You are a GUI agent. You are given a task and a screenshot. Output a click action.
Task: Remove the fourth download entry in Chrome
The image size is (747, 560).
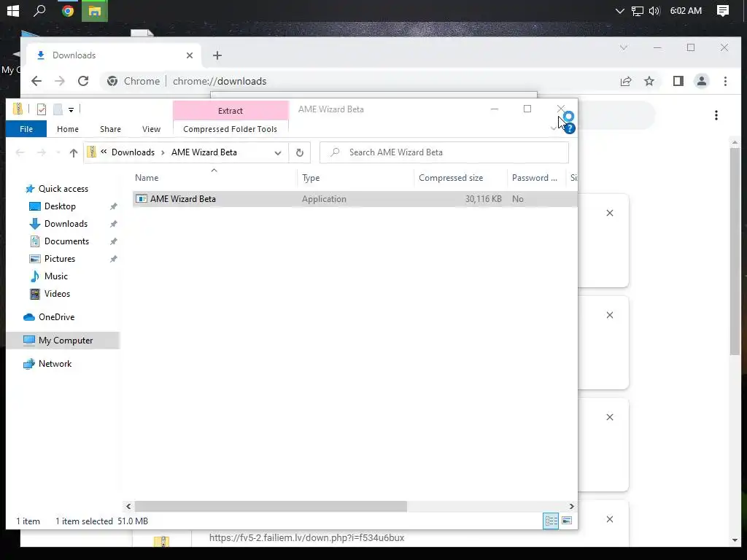(x=610, y=519)
